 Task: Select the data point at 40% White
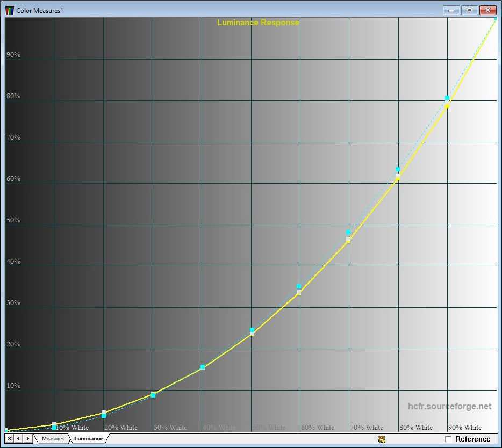coord(203,367)
